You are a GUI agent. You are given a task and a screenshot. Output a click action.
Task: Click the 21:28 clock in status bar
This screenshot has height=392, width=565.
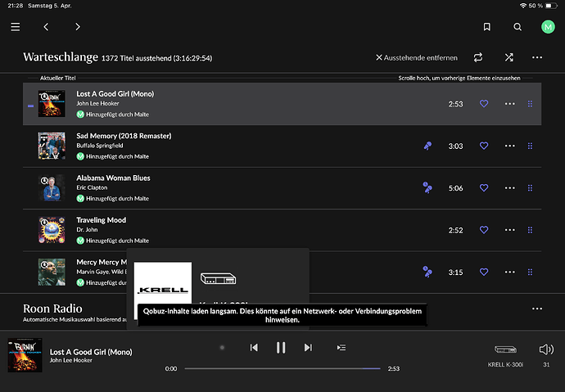click(x=15, y=6)
